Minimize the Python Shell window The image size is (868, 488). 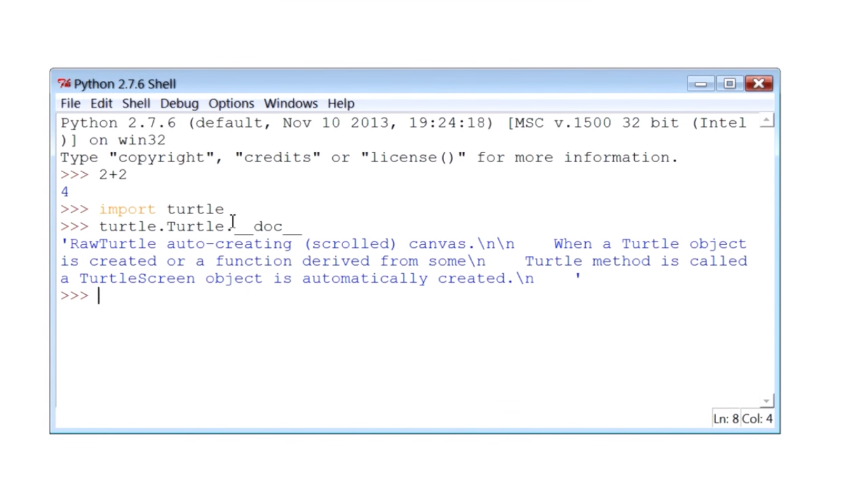pos(701,84)
